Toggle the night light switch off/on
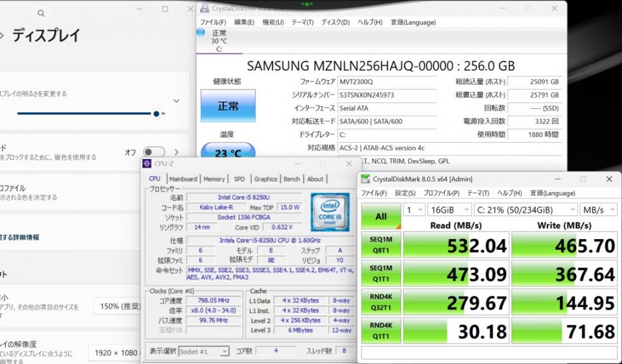The width and height of the screenshot is (622, 364). 154,152
